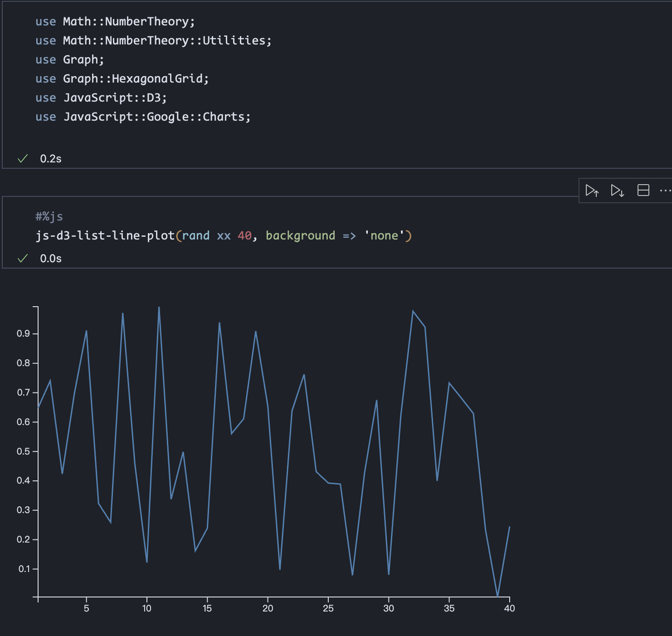Click the green checkmark beside 0.2s
This screenshot has height=636, width=672.
(23, 159)
